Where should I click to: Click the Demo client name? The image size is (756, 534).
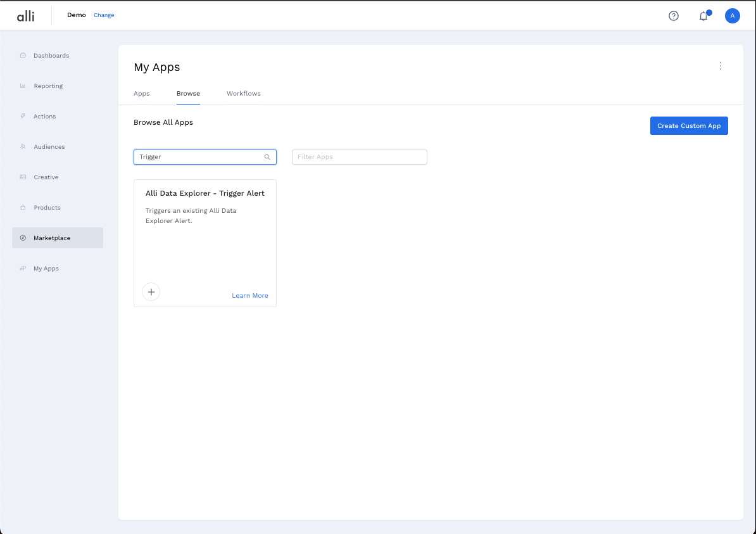(76, 15)
